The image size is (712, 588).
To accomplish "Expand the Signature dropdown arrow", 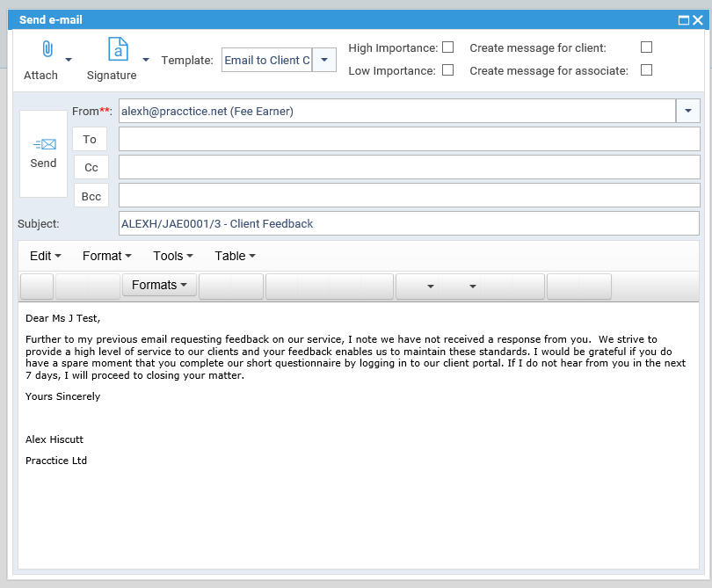I will pos(146,60).
